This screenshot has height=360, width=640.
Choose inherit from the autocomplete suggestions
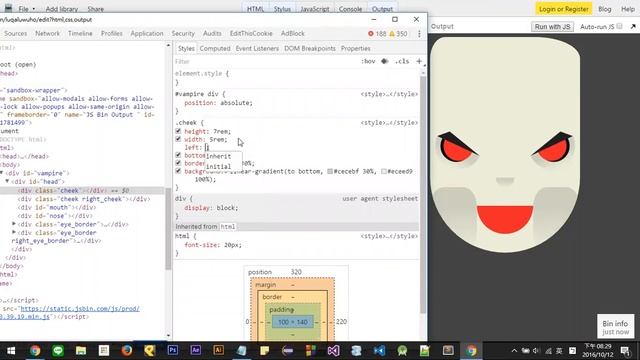[224, 156]
